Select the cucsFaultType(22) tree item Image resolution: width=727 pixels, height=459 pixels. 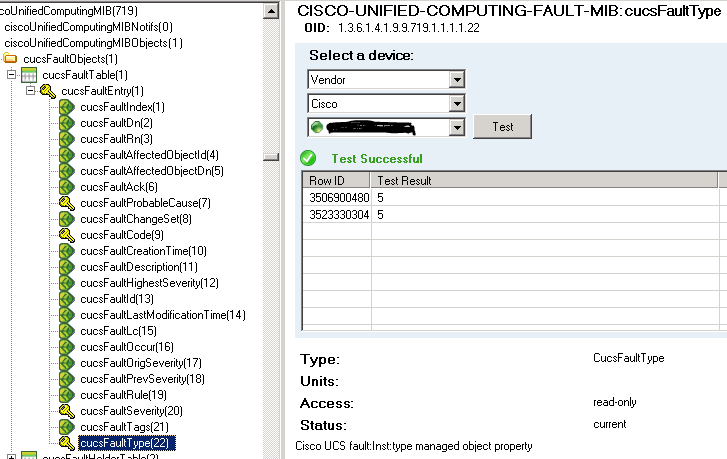[127, 443]
